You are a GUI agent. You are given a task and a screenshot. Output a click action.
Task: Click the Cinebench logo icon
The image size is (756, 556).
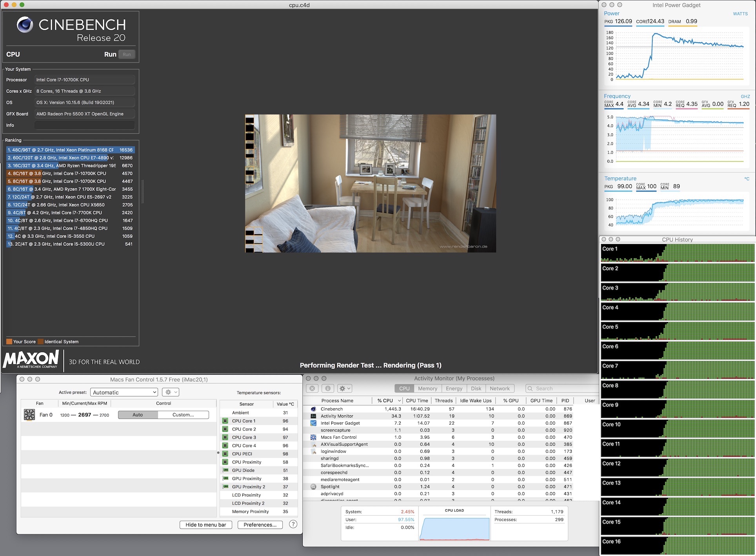25,25
